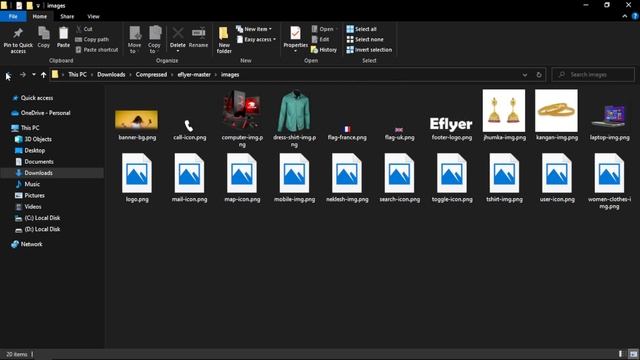
Task: Select kangan-img.png bangles thumbnail
Action: pyautogui.click(x=556, y=111)
